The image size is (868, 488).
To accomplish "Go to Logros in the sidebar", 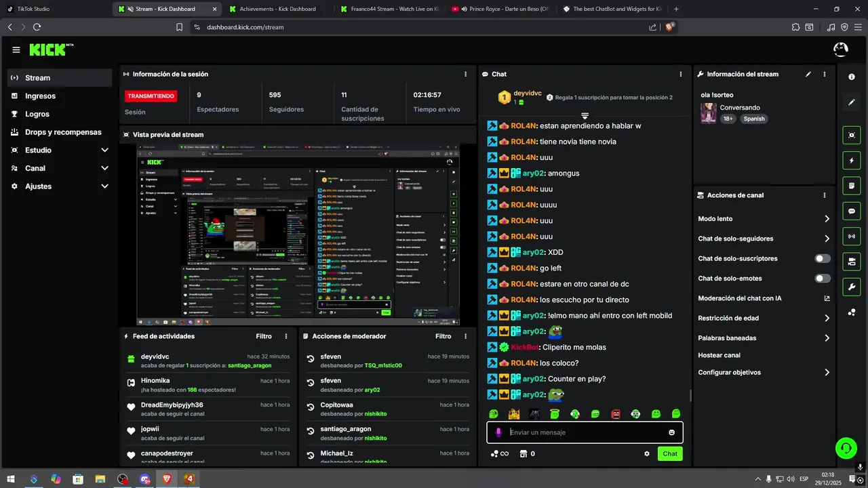I will click(x=60, y=114).
